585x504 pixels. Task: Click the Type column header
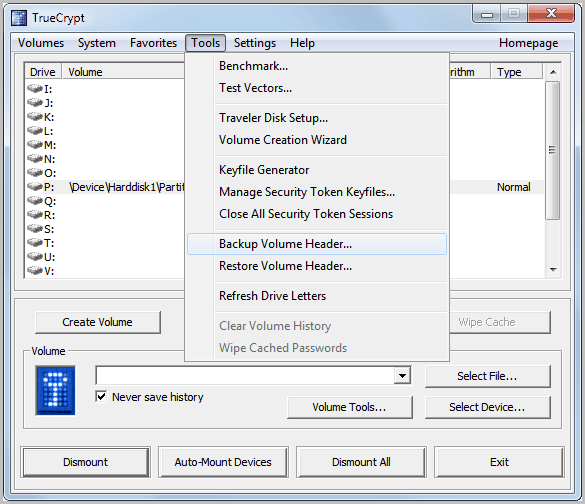click(x=516, y=72)
